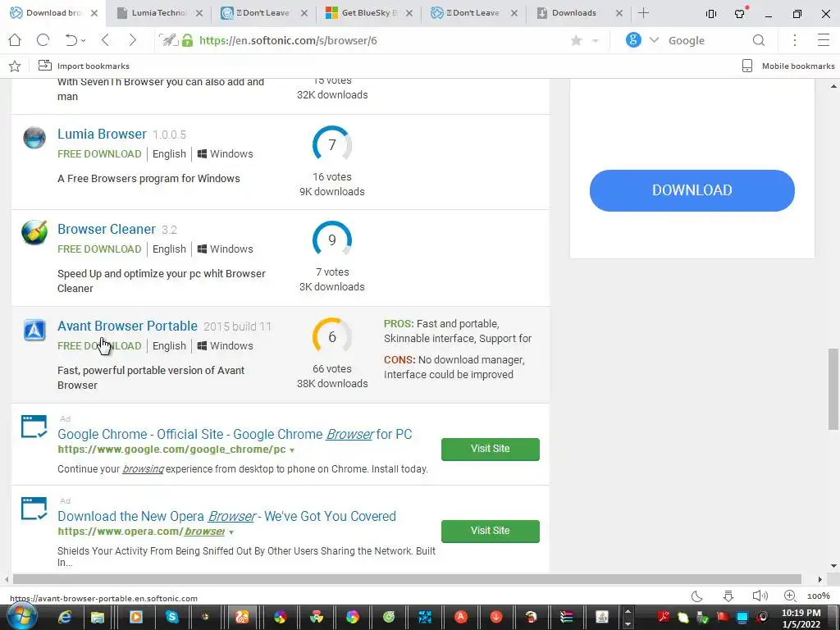
Task: Expand the undo closed tabs dropdown arrow
Action: coord(84,41)
